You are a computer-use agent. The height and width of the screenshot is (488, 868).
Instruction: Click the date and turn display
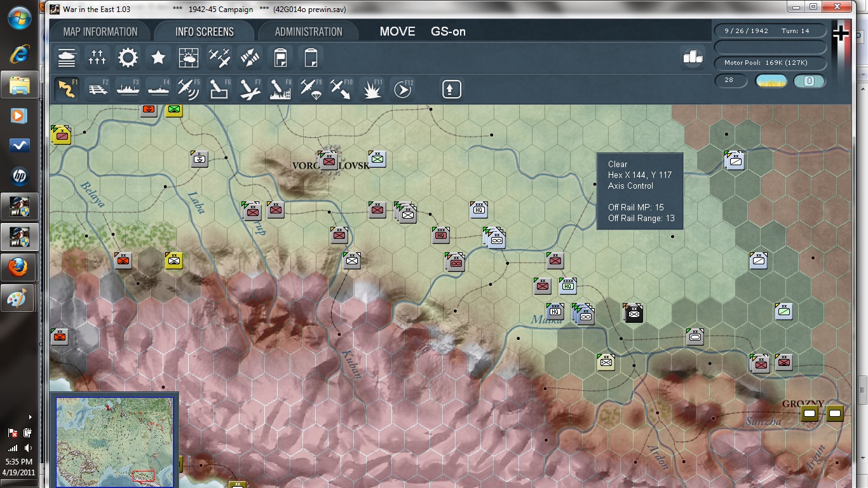(770, 30)
